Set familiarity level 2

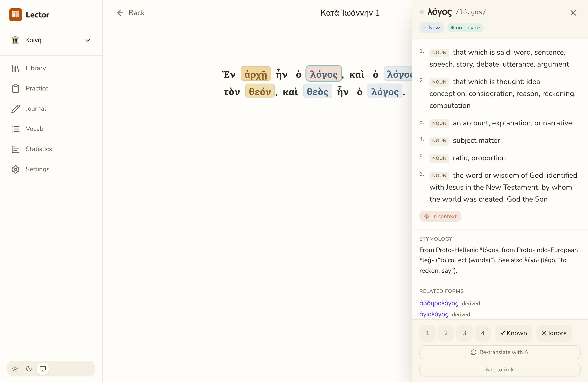click(x=446, y=333)
